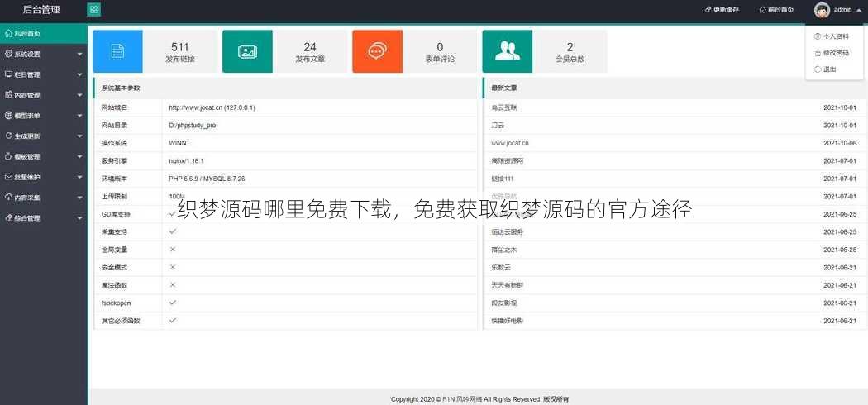Click the fsockopen row label
This screenshot has height=405, width=868.
coord(116,303)
